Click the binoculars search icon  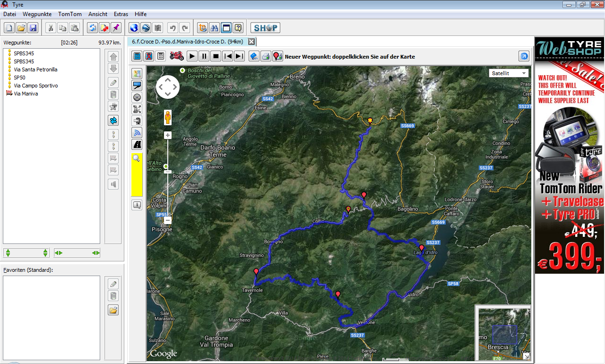(214, 28)
